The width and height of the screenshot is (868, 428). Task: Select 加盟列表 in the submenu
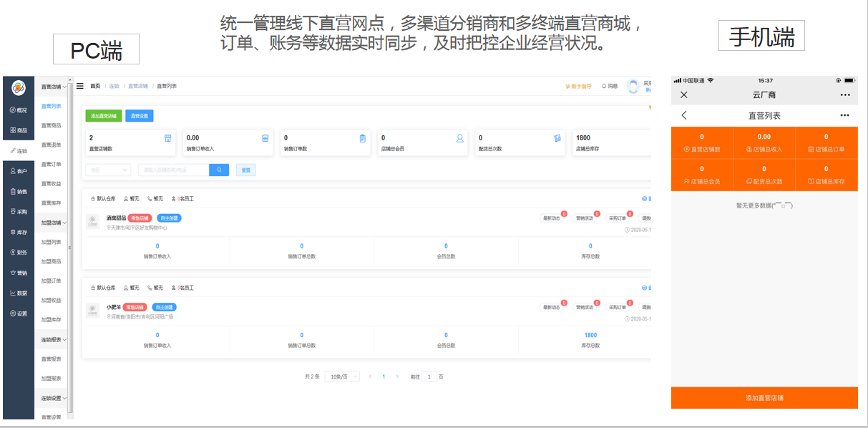(51, 242)
